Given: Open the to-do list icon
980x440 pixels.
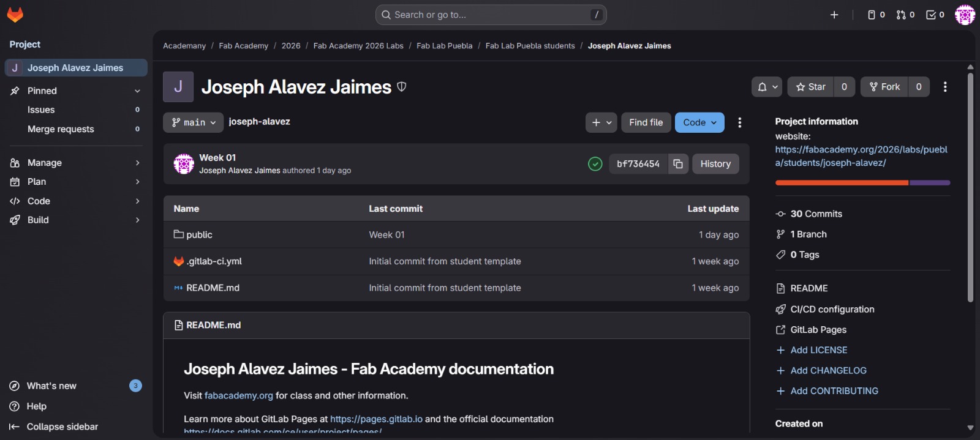Looking at the screenshot, I should click(935, 15).
